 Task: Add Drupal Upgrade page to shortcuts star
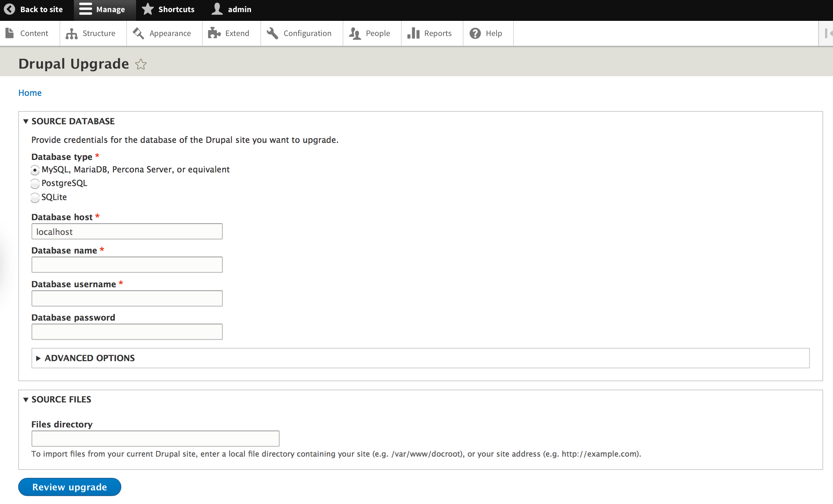point(141,64)
